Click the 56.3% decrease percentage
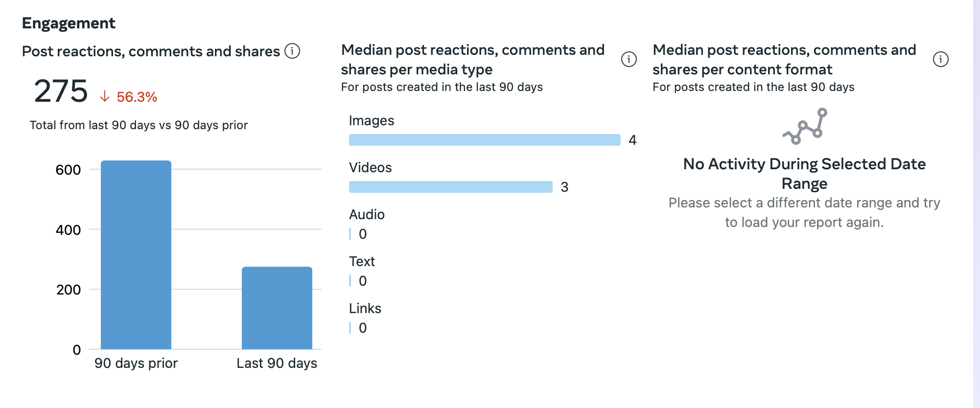980x408 pixels. (137, 97)
